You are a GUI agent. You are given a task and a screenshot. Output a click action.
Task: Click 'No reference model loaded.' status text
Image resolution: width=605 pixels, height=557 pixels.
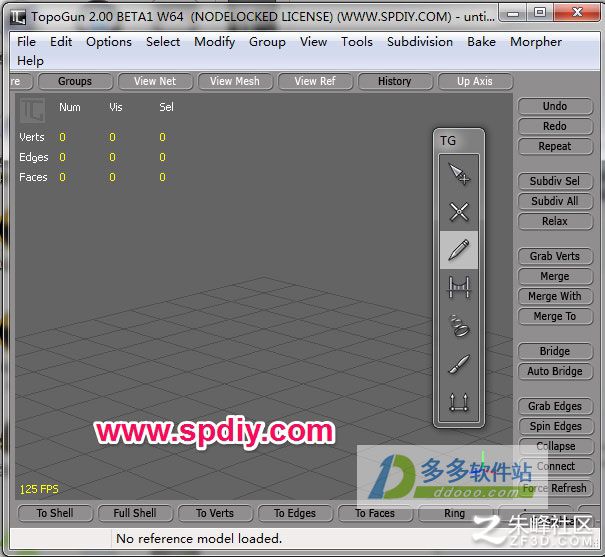[199, 538]
